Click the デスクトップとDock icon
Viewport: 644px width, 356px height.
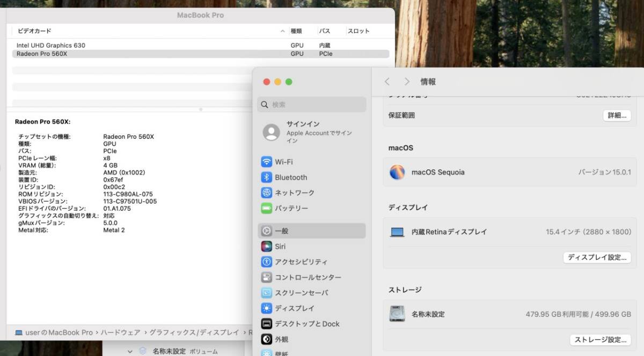(x=267, y=324)
